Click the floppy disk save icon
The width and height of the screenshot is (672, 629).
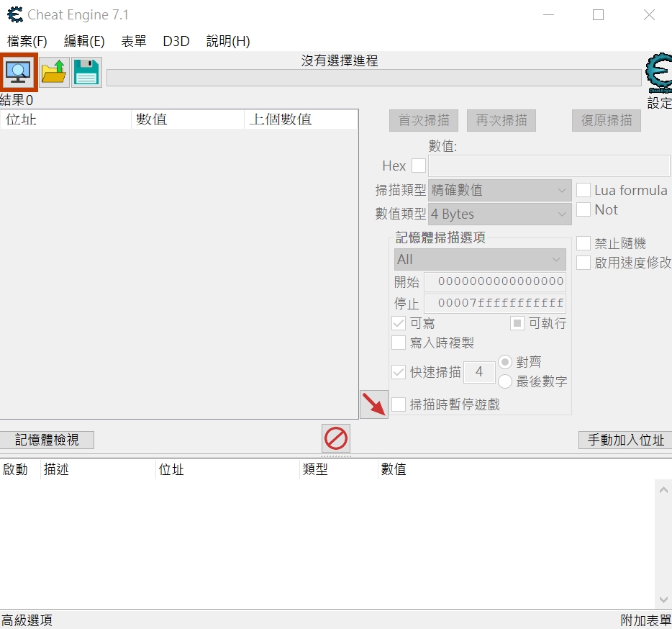pyautogui.click(x=86, y=72)
